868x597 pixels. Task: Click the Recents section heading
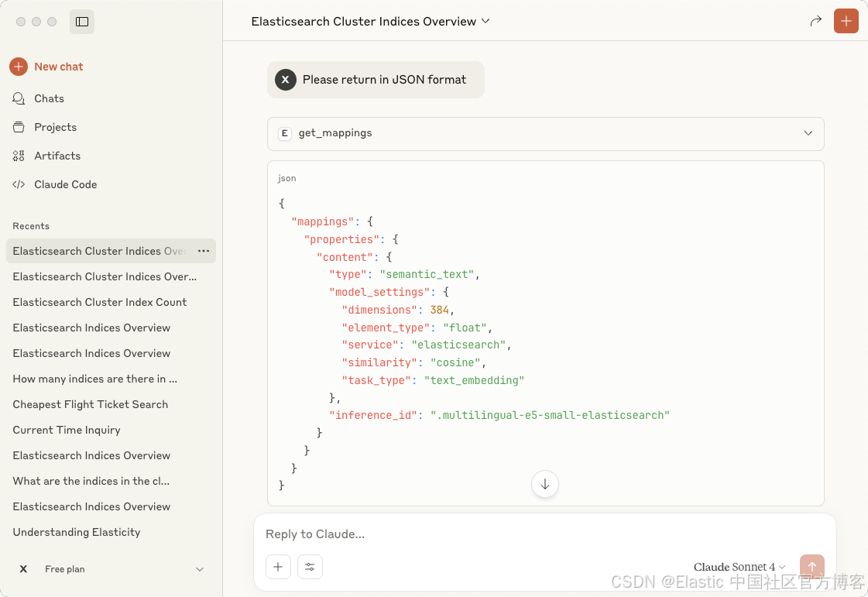31,226
